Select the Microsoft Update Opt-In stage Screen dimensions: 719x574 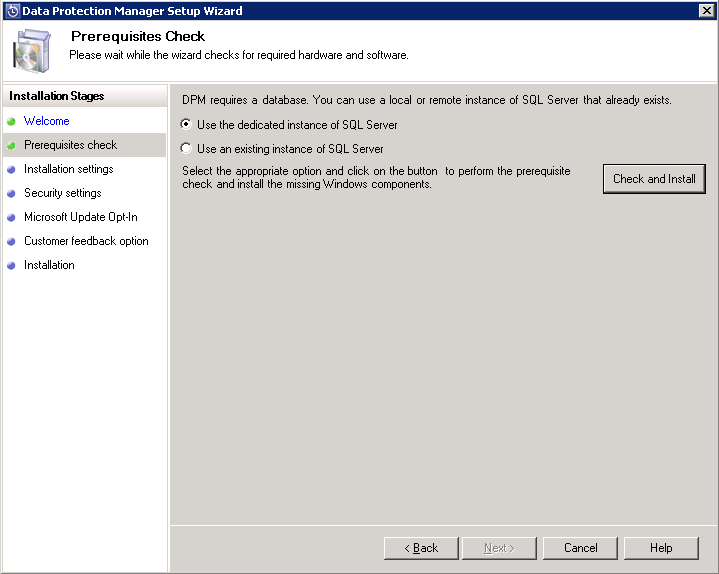click(x=81, y=217)
